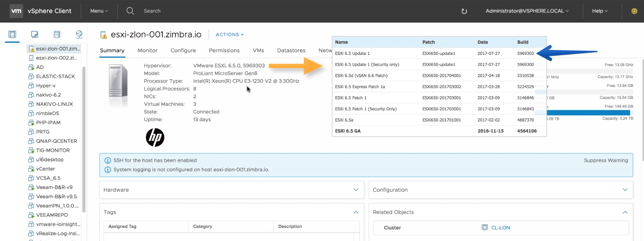The image size is (644, 241).
Task: Click the esxi-zlon-002 host icon
Action: point(31,58)
